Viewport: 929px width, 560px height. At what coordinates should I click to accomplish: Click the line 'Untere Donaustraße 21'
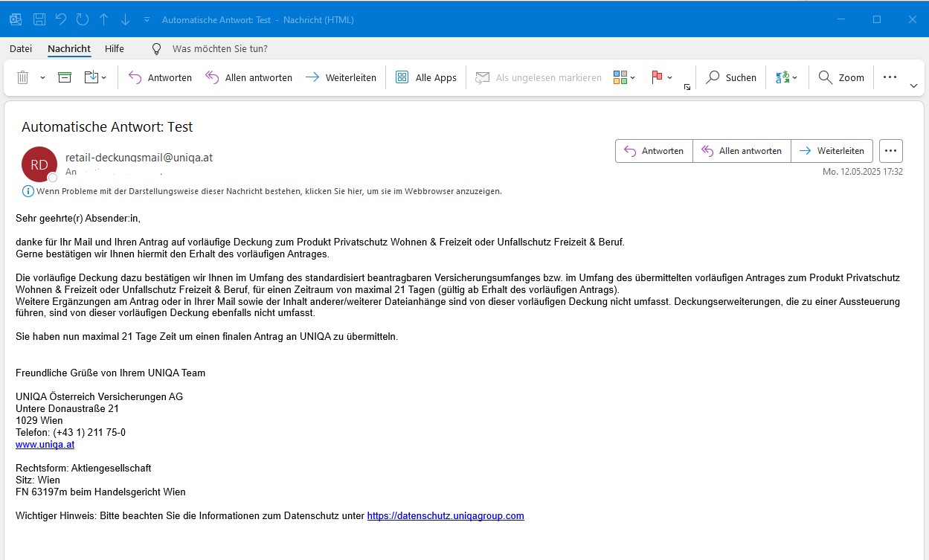pyautogui.click(x=67, y=408)
